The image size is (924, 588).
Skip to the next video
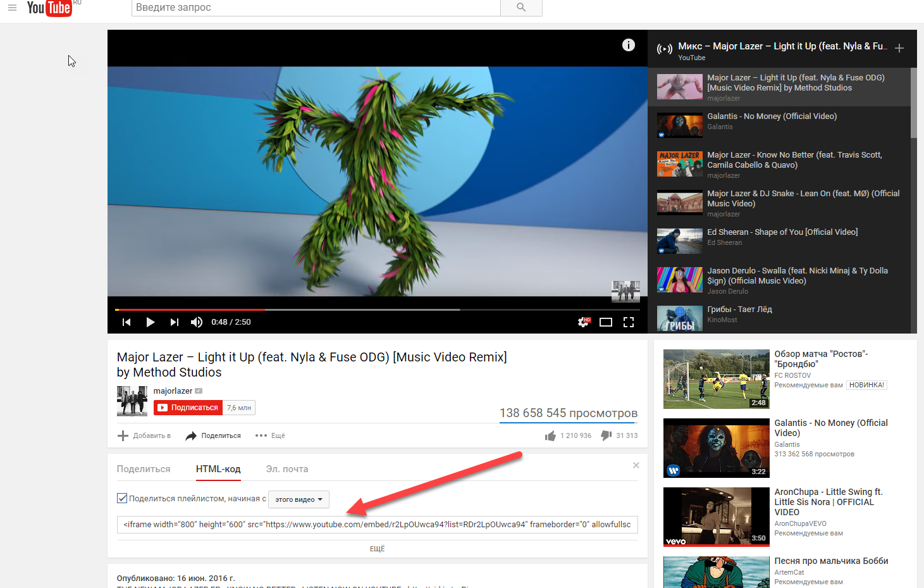(174, 322)
